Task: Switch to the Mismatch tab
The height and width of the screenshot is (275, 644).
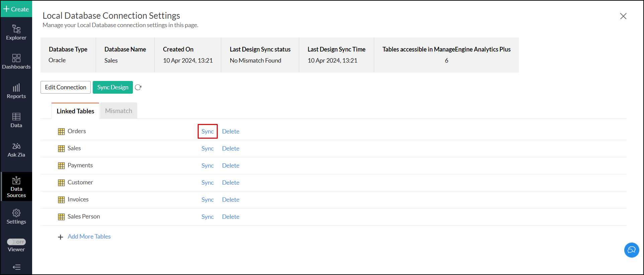Action: tap(118, 111)
